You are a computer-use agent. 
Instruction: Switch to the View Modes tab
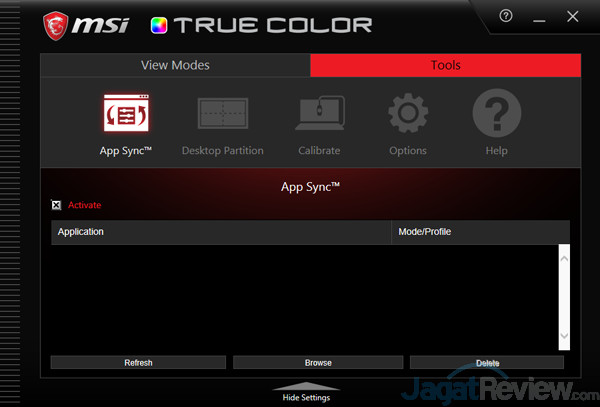(x=175, y=65)
